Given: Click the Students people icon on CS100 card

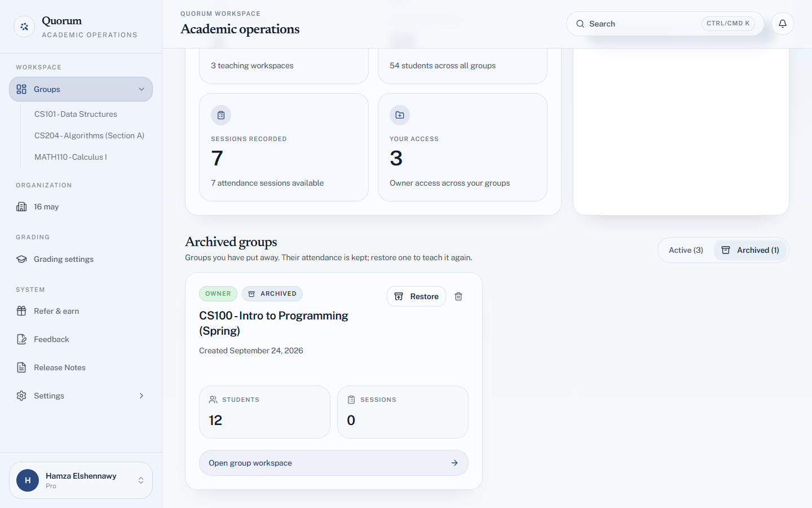Looking at the screenshot, I should coord(213,400).
